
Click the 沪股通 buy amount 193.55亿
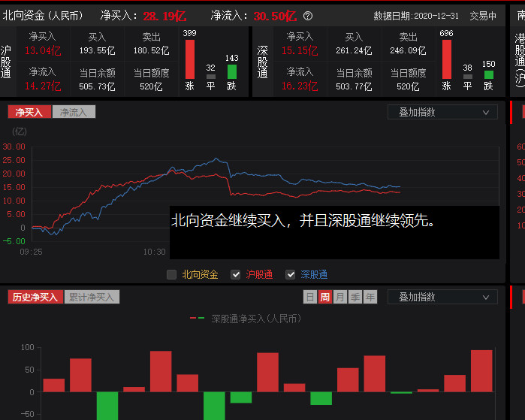coord(97,50)
